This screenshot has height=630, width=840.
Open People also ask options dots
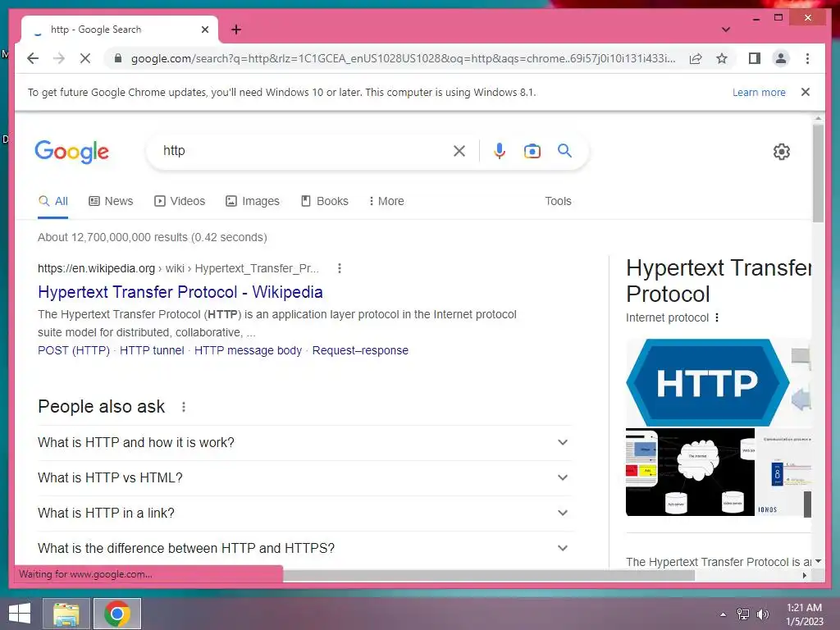pyautogui.click(x=184, y=407)
